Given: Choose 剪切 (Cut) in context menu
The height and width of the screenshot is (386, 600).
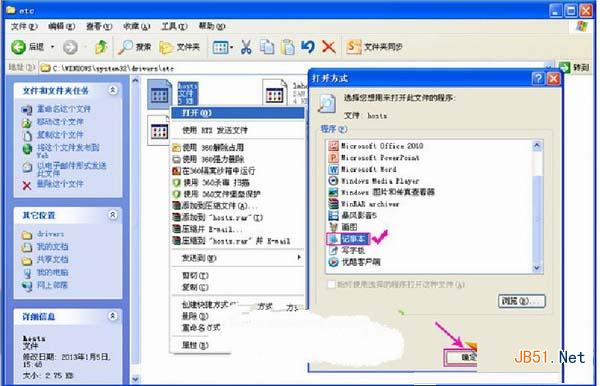Looking at the screenshot, I should tap(237, 275).
